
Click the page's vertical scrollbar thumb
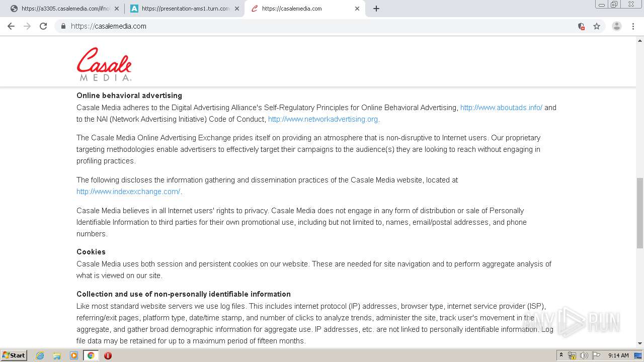tap(640, 213)
